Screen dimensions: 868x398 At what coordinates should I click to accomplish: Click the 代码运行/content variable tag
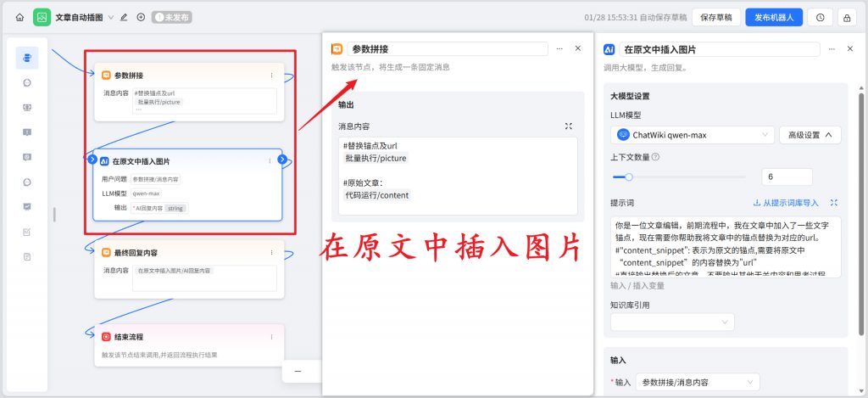[377, 195]
